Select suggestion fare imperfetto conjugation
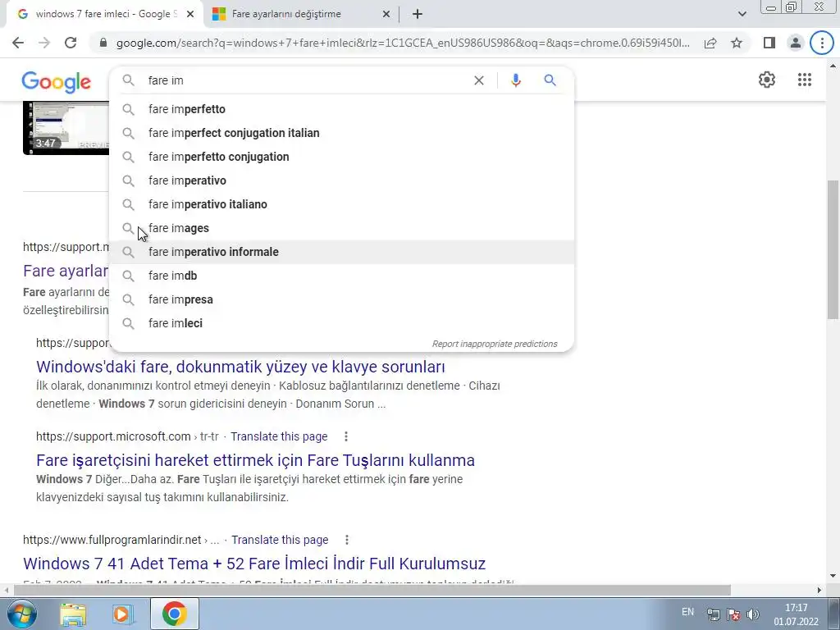 coord(342,157)
